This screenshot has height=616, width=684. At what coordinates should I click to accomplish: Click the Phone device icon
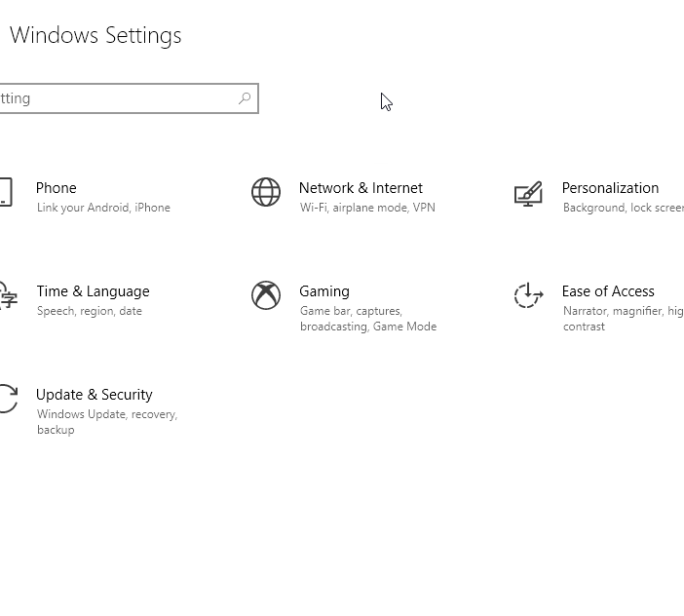point(5,192)
